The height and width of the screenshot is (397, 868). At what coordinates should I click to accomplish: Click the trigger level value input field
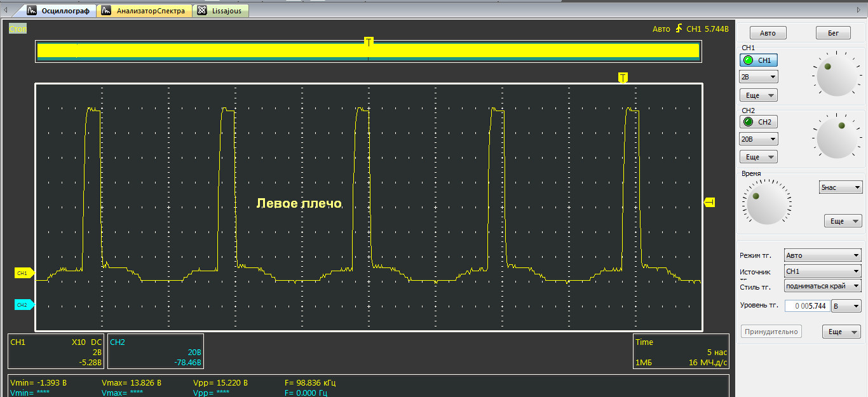807,306
